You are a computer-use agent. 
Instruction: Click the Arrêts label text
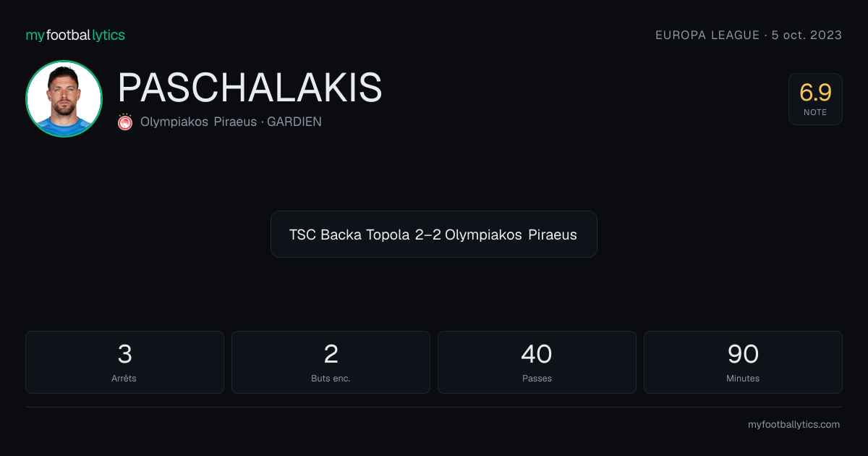[x=124, y=379]
